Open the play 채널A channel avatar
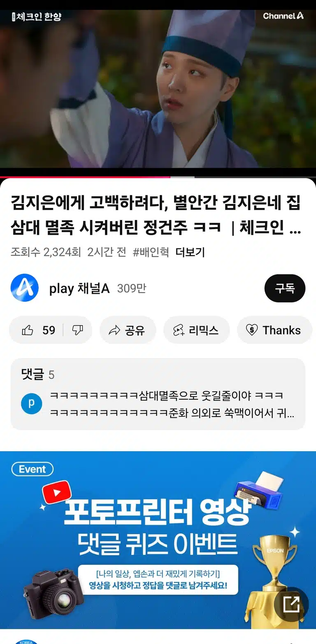 pyautogui.click(x=25, y=288)
